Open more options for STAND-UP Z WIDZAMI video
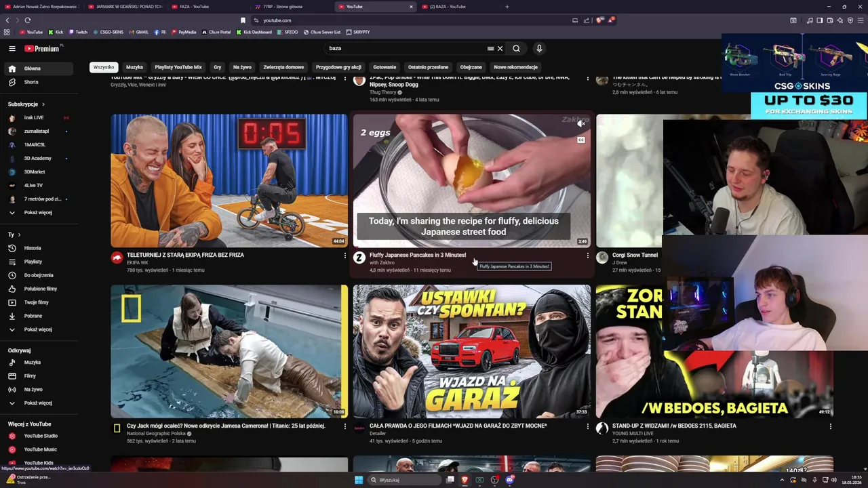Screen dimensions: 868x488 point(830,426)
